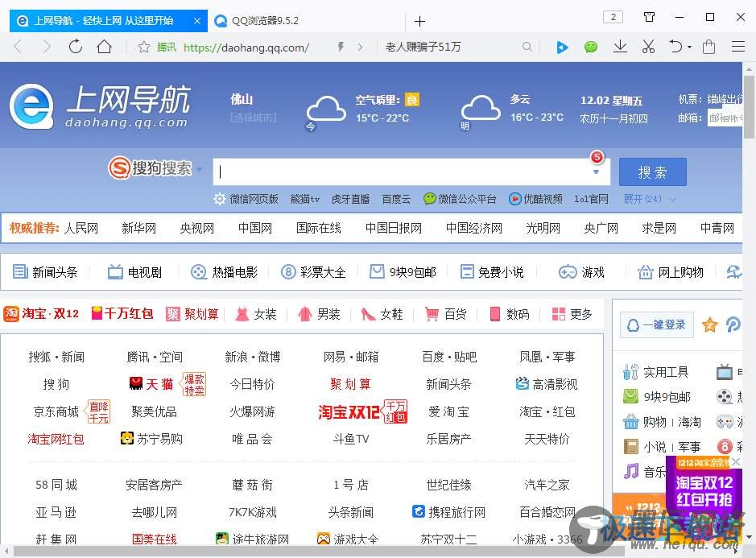Viewport: 756px width, 558px height.
Task: Click the address bar URL field
Action: (x=246, y=48)
